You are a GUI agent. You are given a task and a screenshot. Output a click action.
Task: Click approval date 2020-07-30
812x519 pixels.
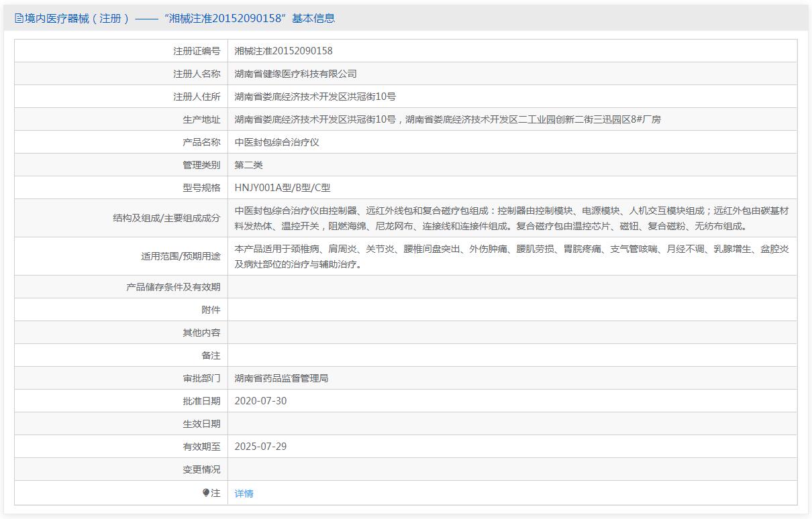coord(260,401)
